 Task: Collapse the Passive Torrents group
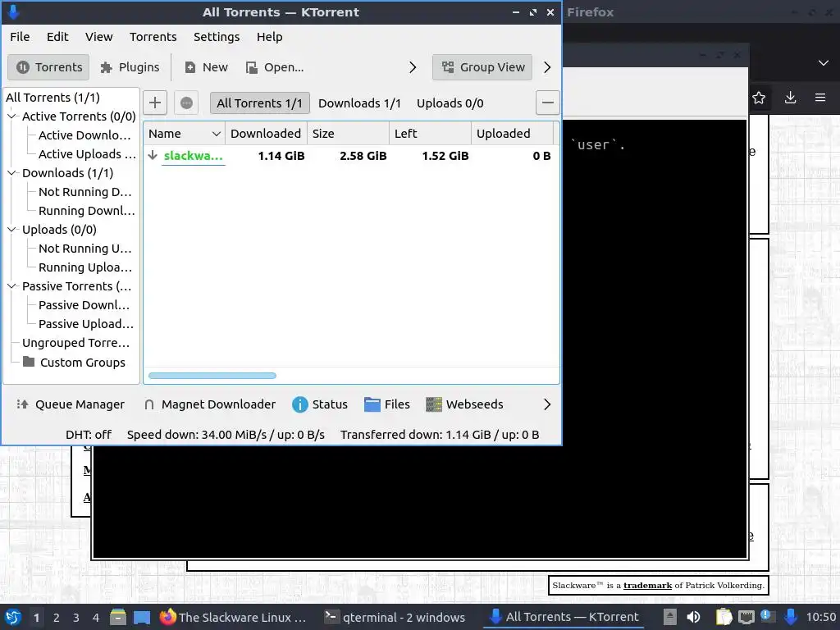11,286
